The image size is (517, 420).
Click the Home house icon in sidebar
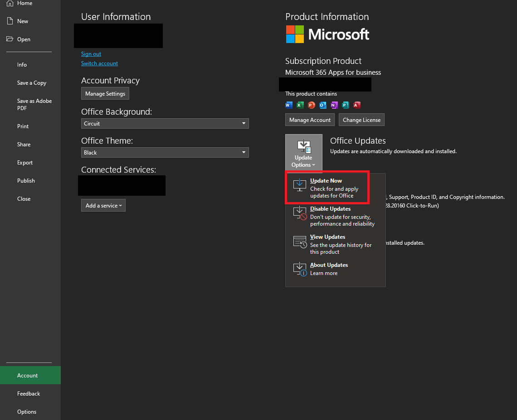click(10, 3)
